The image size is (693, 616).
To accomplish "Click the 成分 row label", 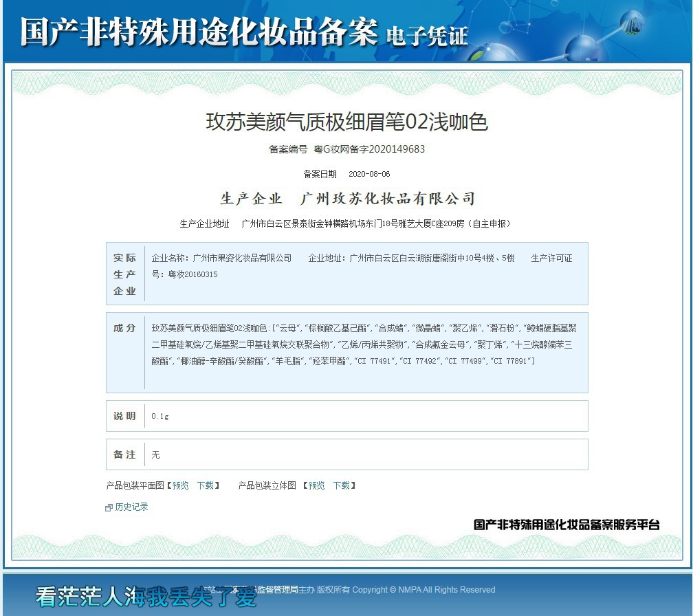I will pyautogui.click(x=124, y=328).
